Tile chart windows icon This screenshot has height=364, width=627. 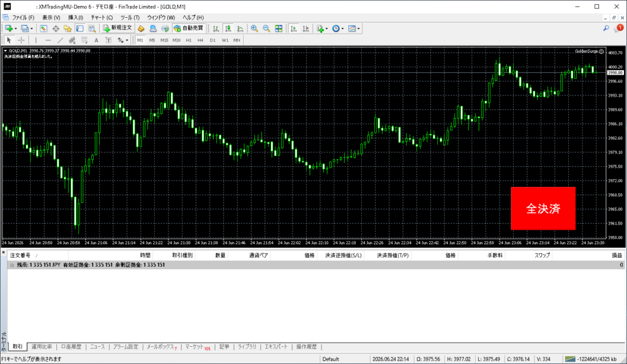[x=279, y=28]
